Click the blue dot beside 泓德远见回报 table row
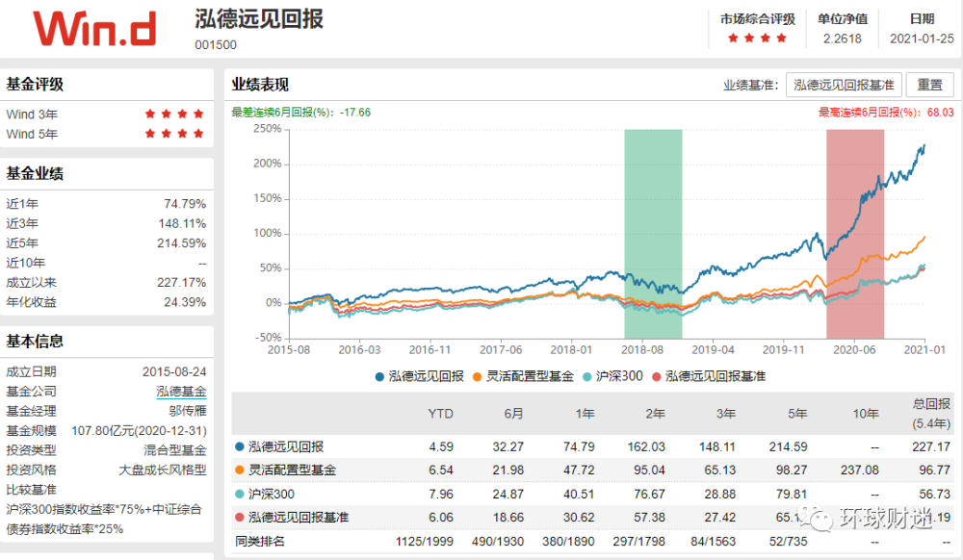This screenshot has height=560, width=963. tap(240, 447)
